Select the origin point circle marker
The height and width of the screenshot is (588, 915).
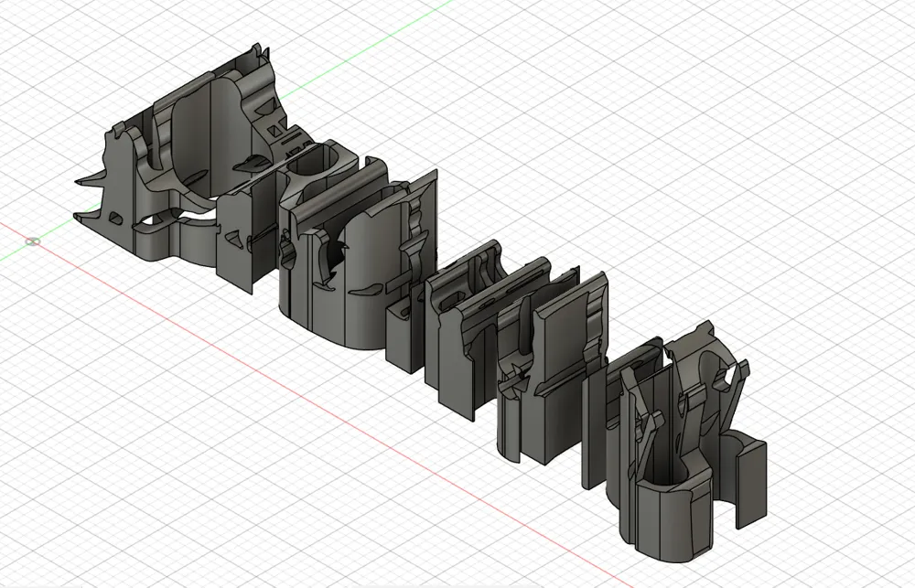[x=33, y=241]
